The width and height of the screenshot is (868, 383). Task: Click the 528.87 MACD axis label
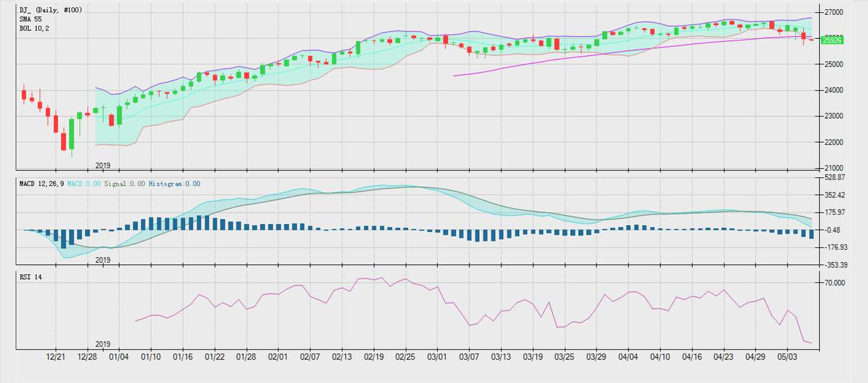(834, 178)
